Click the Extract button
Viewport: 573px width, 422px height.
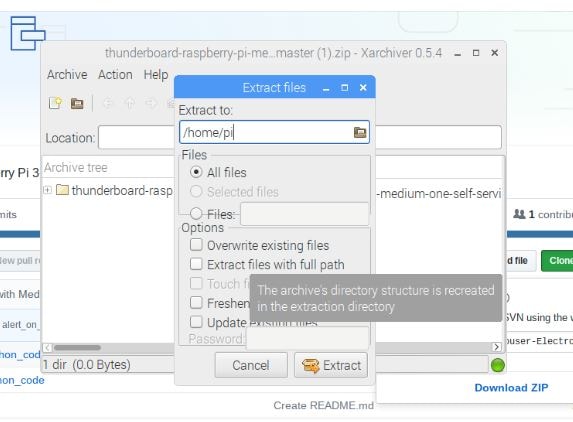click(x=331, y=365)
